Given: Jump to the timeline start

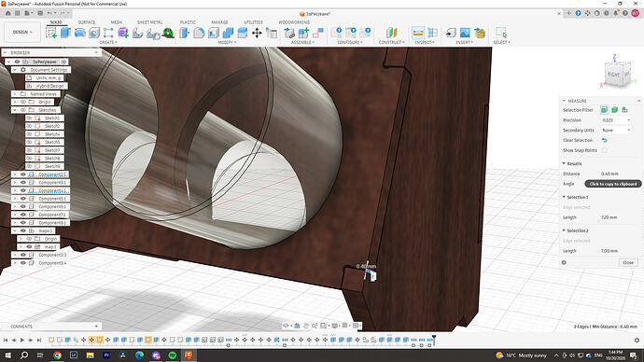Looking at the screenshot, I should pyautogui.click(x=6, y=340).
